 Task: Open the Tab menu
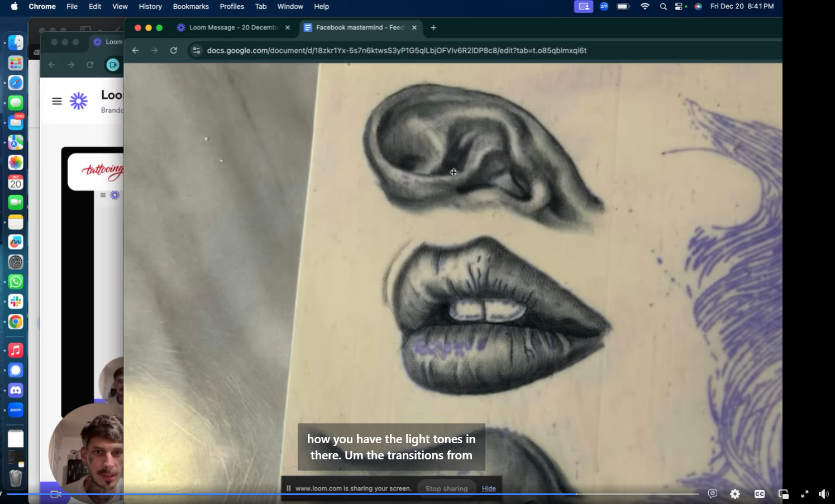(x=261, y=7)
